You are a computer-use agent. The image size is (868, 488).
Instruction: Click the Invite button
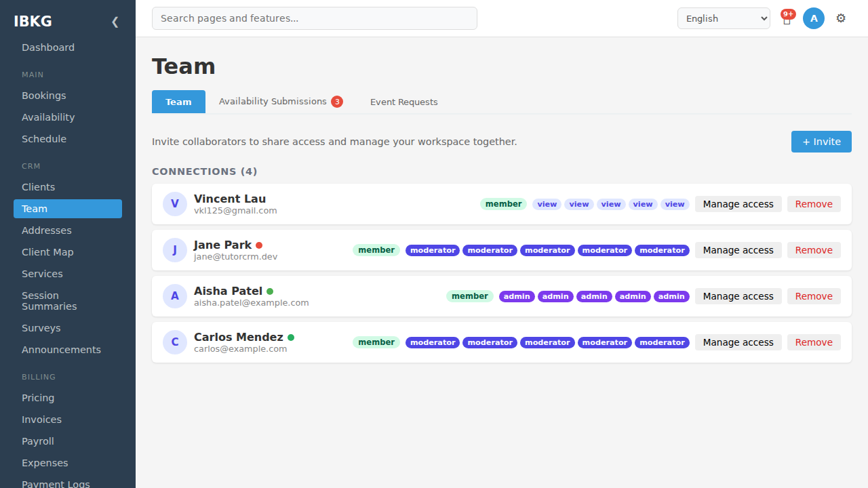tap(821, 142)
